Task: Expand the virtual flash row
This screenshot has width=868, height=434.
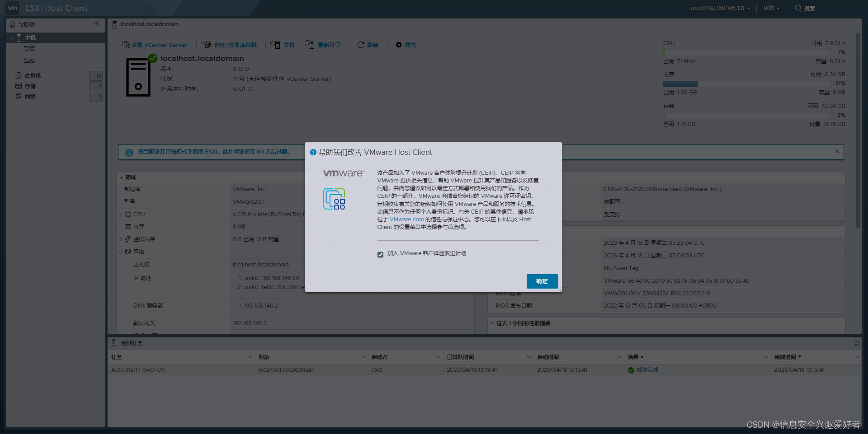Action: (x=121, y=239)
